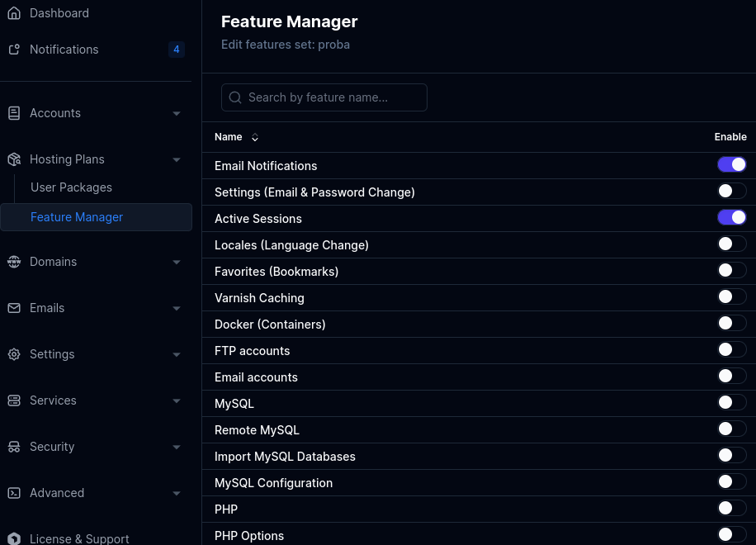Expand the Emails menu arrow

tap(177, 308)
